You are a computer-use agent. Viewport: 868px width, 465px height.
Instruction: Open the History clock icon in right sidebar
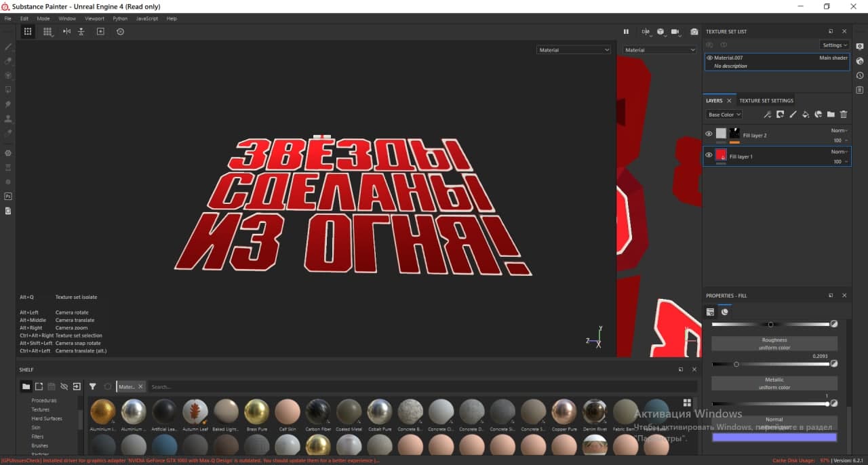pos(860,76)
